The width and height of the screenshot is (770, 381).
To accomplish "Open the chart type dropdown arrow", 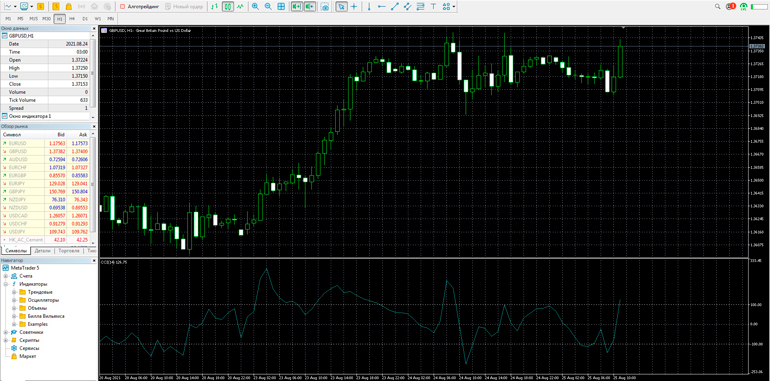I will [x=16, y=7].
